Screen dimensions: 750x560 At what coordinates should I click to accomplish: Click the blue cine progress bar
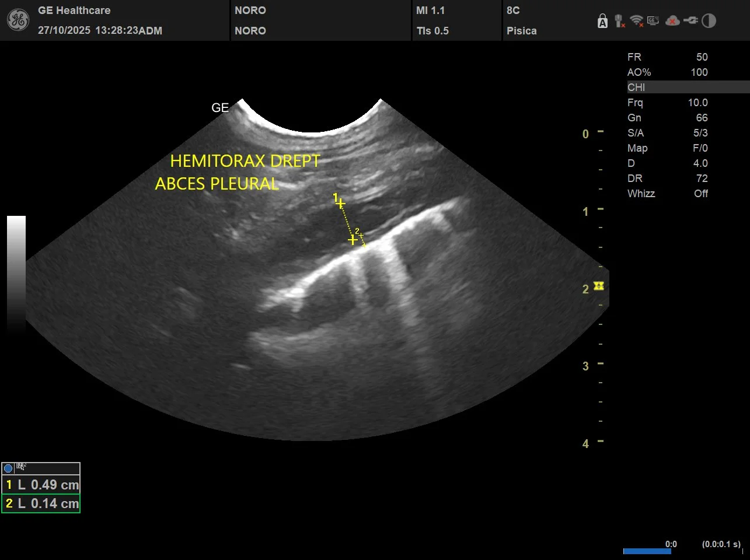647,551
